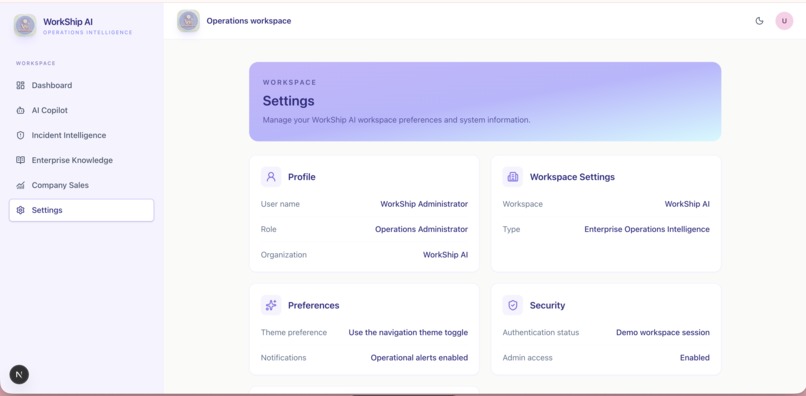Viewport: 806px width, 396px height.
Task: Click the 'Theme preference' label
Action: [x=294, y=333]
